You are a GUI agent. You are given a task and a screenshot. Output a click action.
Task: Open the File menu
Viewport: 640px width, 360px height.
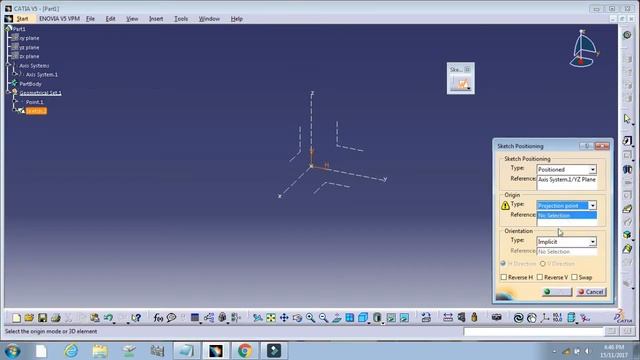pyautogui.click(x=90, y=19)
